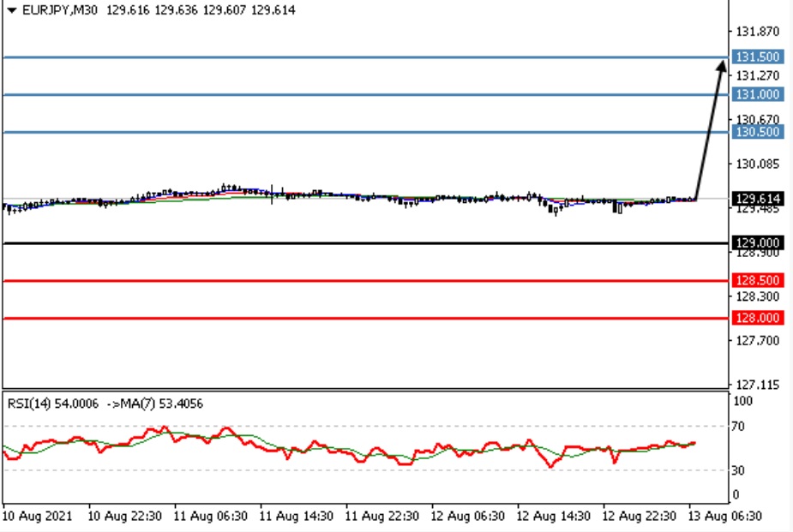Click the 13 Aug 06:30 time label

[724, 517]
